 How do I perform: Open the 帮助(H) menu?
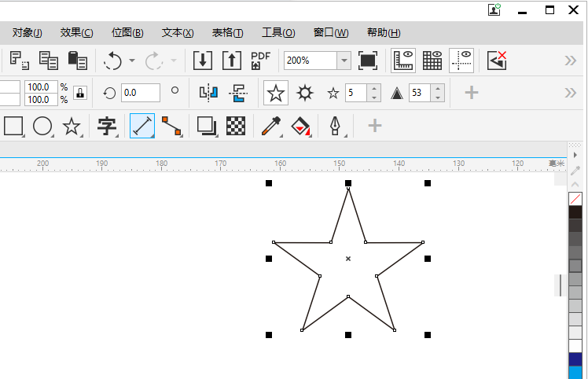point(384,33)
